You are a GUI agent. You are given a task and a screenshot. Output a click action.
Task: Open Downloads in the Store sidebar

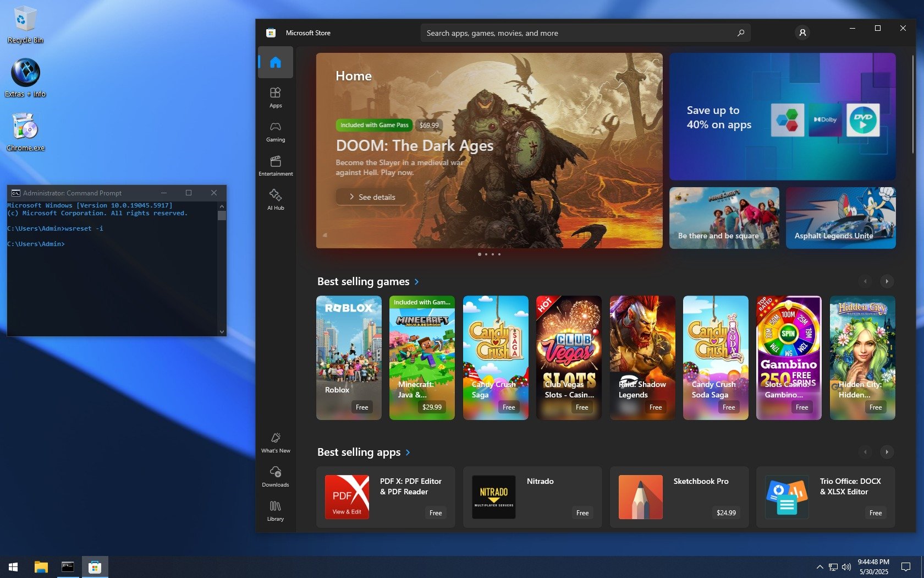[x=276, y=476]
